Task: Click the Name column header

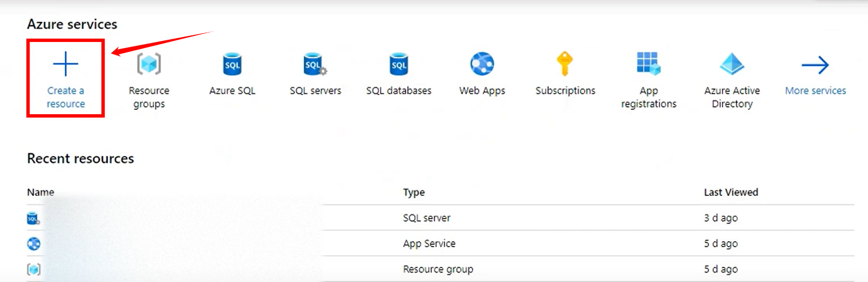Action: click(41, 192)
